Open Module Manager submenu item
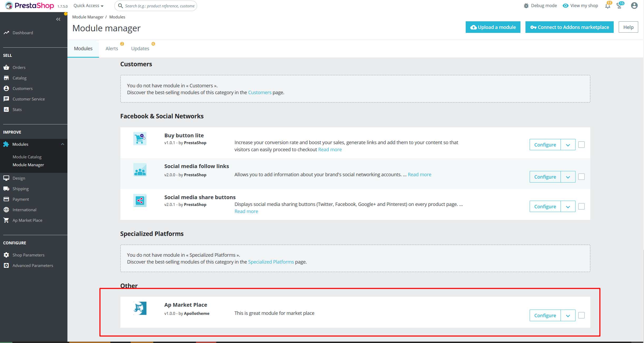The height and width of the screenshot is (343, 644). click(x=28, y=165)
